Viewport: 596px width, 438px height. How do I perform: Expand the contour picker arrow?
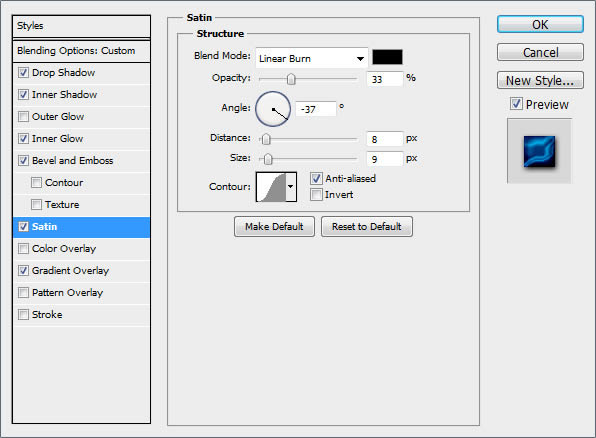291,187
